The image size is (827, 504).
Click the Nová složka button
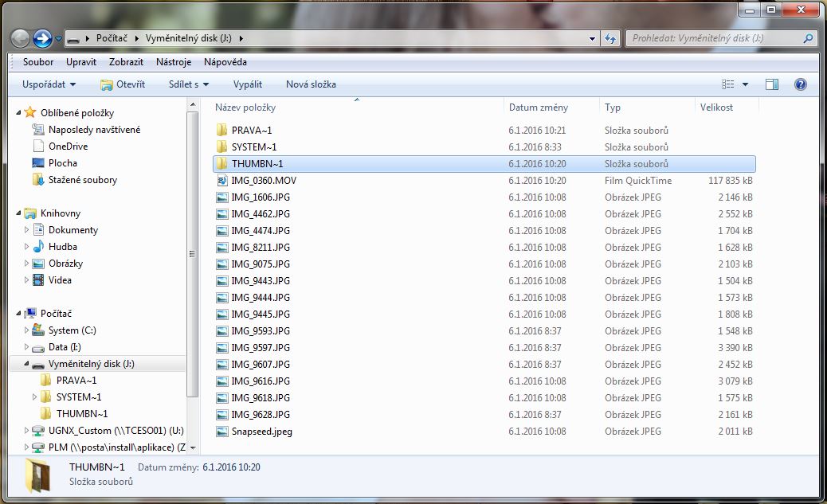311,84
